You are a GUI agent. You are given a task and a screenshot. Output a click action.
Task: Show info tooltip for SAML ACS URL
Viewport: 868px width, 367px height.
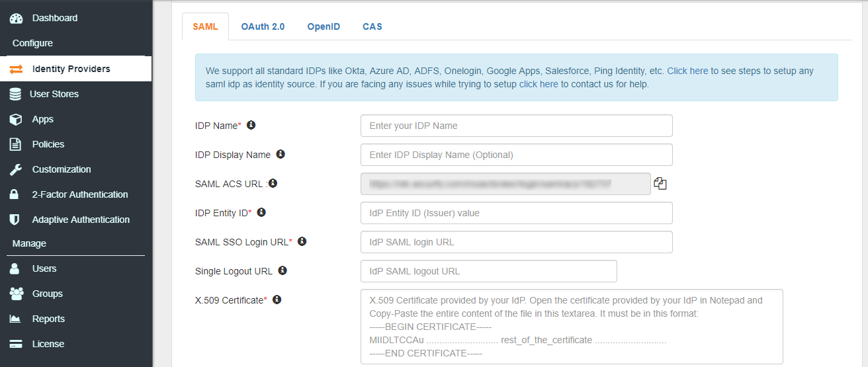273,183
